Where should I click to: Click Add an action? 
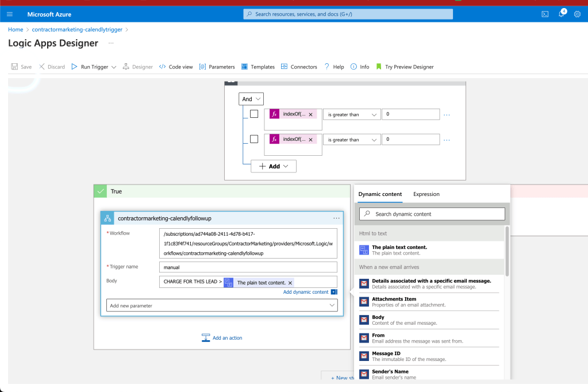pyautogui.click(x=222, y=337)
